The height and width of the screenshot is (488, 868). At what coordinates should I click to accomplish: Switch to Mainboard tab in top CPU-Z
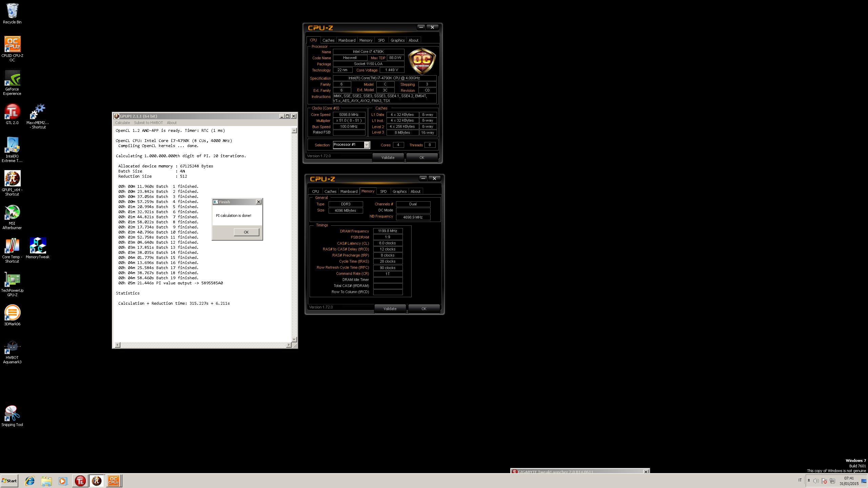(x=347, y=40)
